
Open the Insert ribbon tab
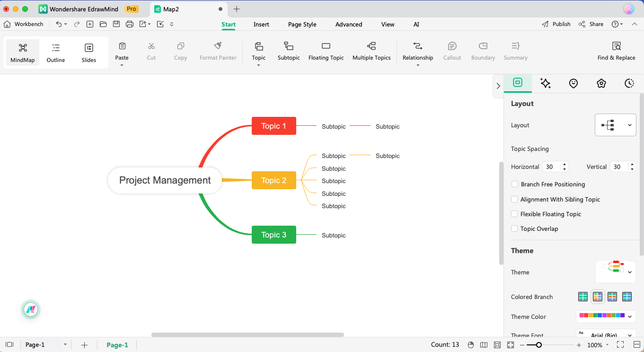[x=261, y=24]
